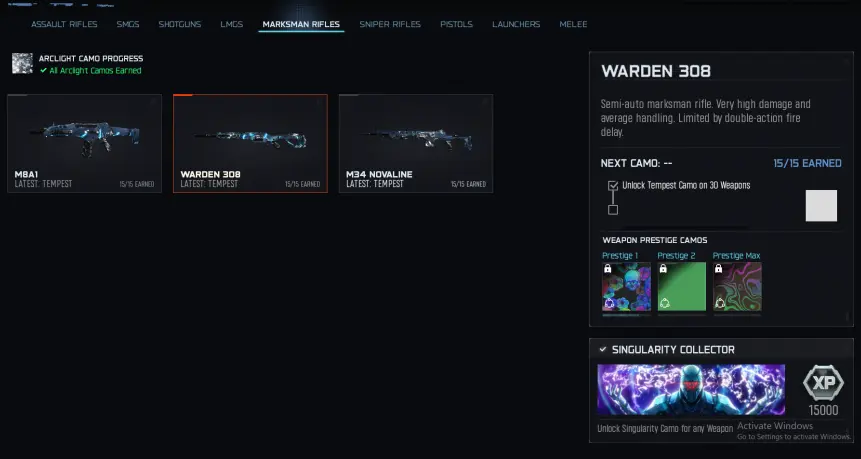Image resolution: width=861 pixels, height=459 pixels.
Task: Click the green checkmark beside All Arclight Camos Earned
Action: pos(43,70)
